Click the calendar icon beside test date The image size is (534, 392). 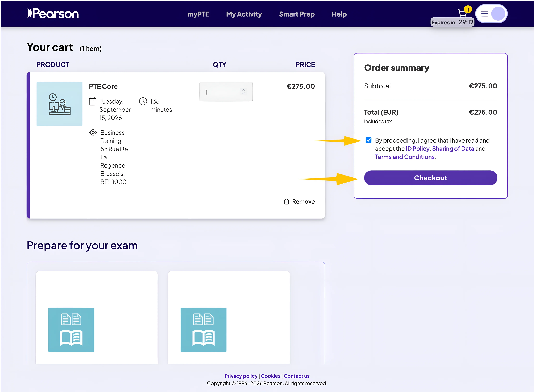tap(93, 102)
